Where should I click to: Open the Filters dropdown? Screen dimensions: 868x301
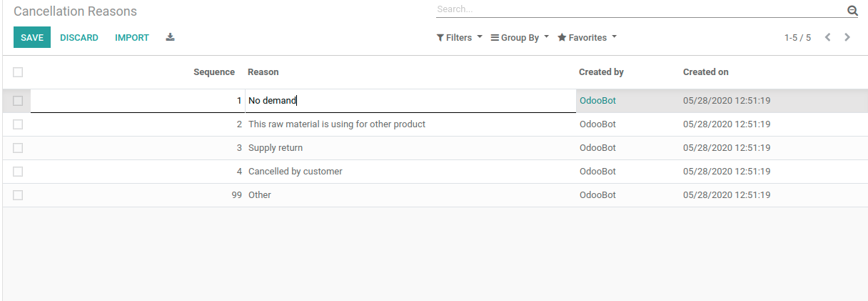tap(459, 37)
